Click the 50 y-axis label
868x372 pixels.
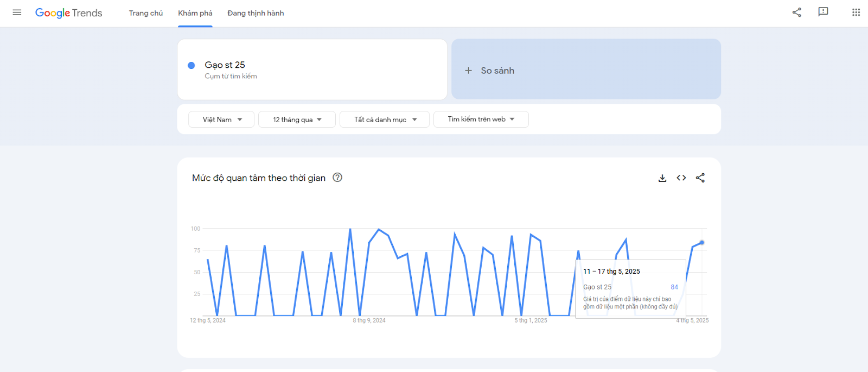197,272
